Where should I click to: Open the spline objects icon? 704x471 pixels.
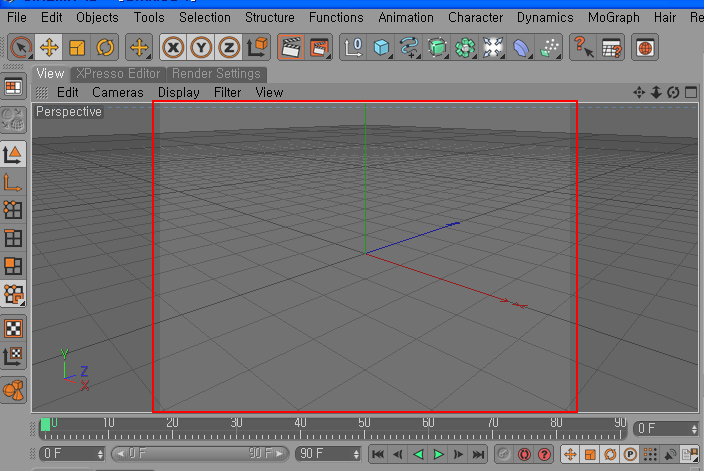[x=409, y=47]
